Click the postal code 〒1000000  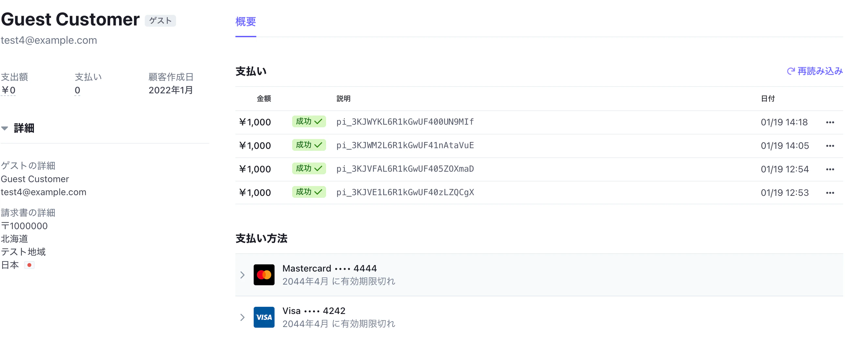pos(24,226)
